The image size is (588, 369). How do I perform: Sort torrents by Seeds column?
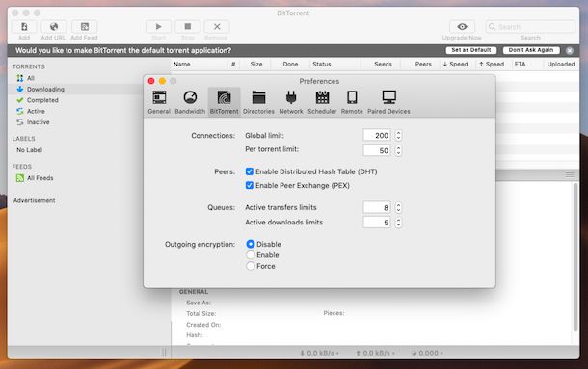coord(381,65)
